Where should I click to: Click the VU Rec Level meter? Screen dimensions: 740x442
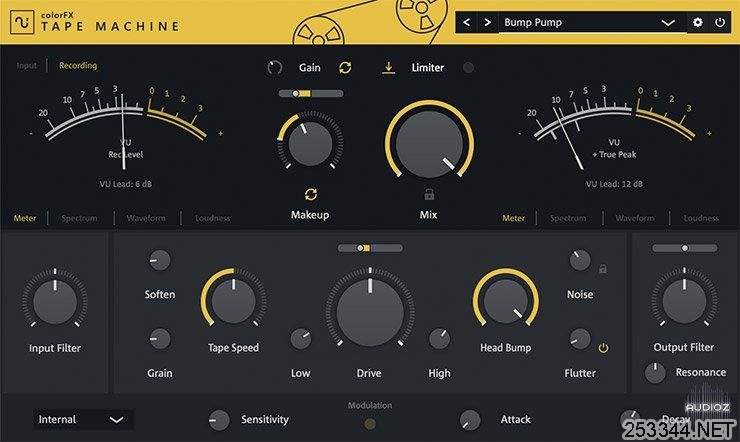tap(126, 127)
